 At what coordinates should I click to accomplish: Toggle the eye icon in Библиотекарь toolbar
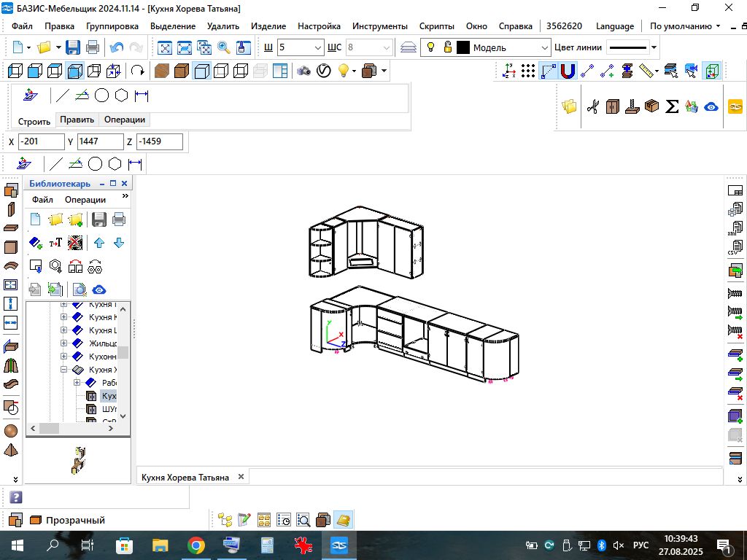click(99, 290)
